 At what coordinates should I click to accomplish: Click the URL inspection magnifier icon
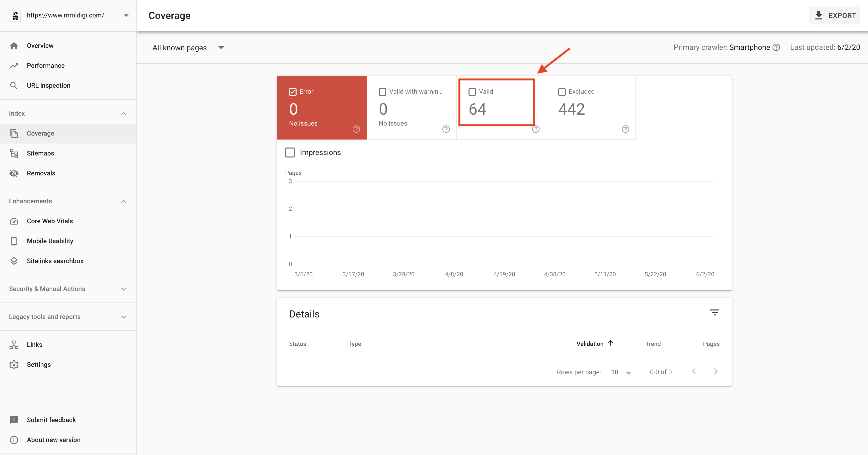(14, 86)
